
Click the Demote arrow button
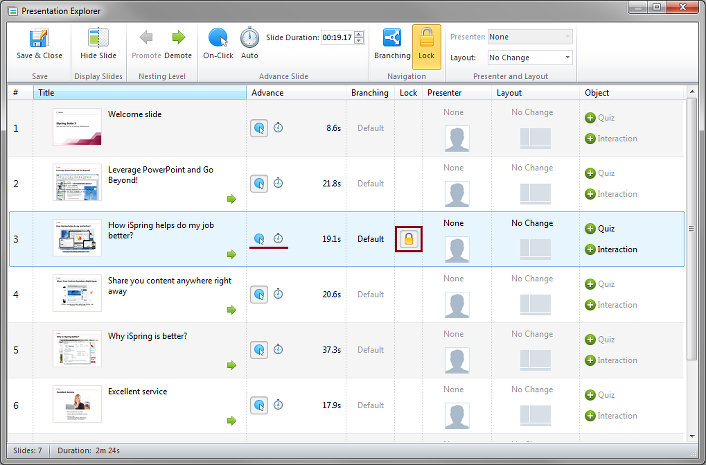(x=178, y=44)
